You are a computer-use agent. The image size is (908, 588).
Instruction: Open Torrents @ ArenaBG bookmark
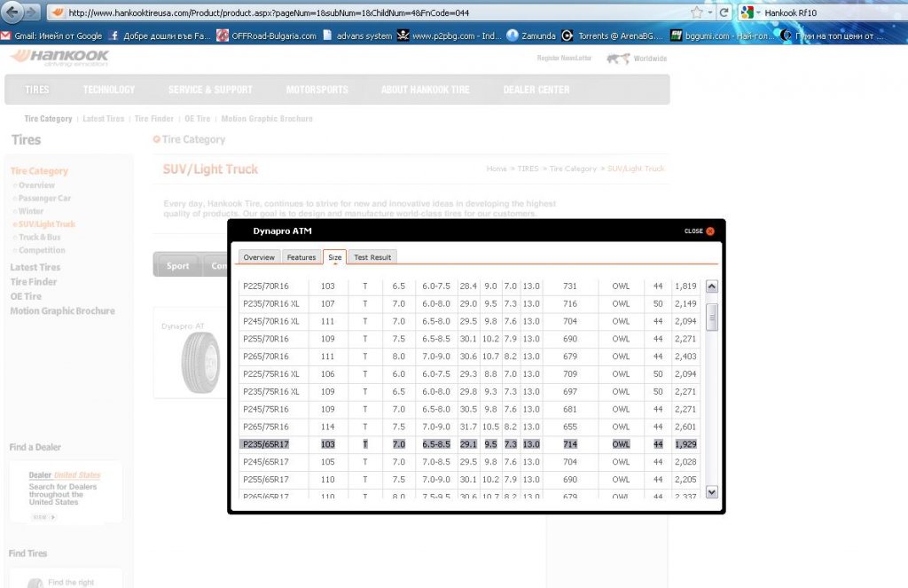pos(612,35)
